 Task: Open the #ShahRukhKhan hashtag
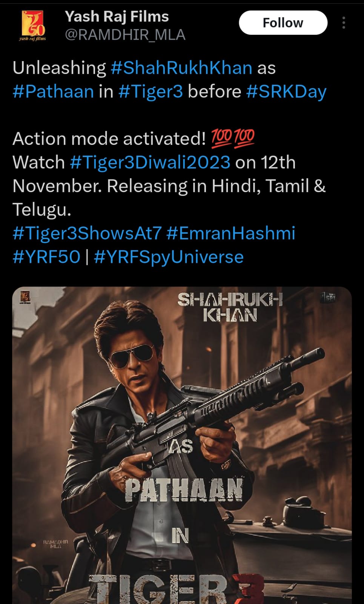click(x=181, y=68)
